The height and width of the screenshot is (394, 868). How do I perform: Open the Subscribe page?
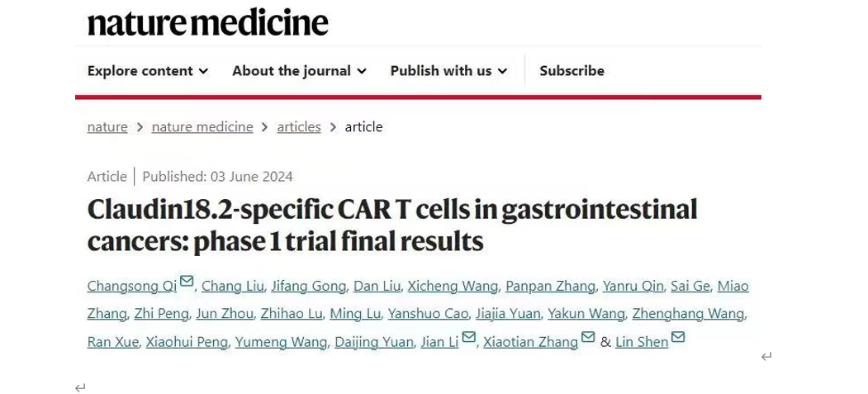pos(572,71)
